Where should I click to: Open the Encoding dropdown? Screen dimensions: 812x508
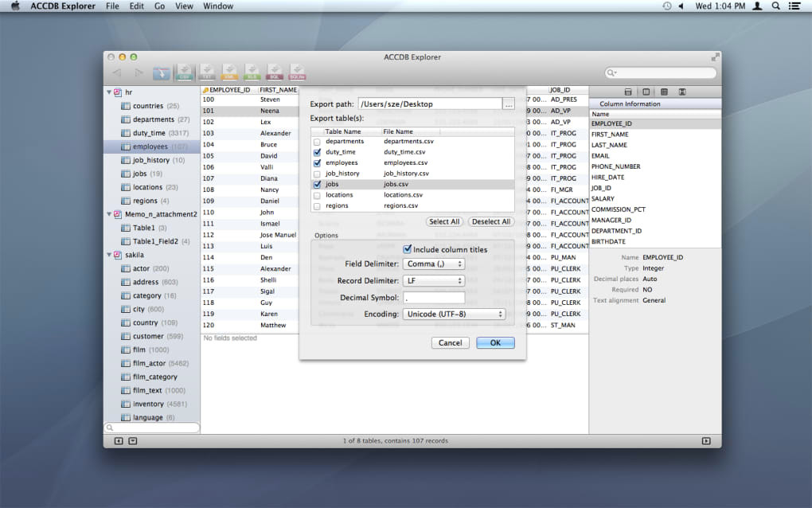[x=454, y=315]
